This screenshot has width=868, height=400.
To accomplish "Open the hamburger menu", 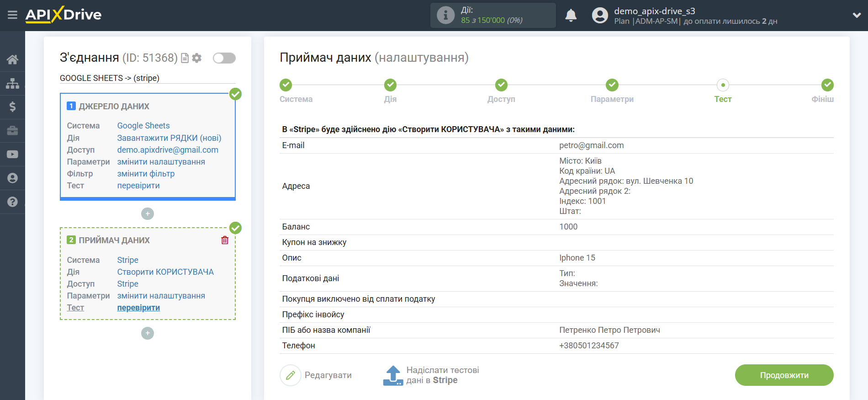I will coord(12,15).
